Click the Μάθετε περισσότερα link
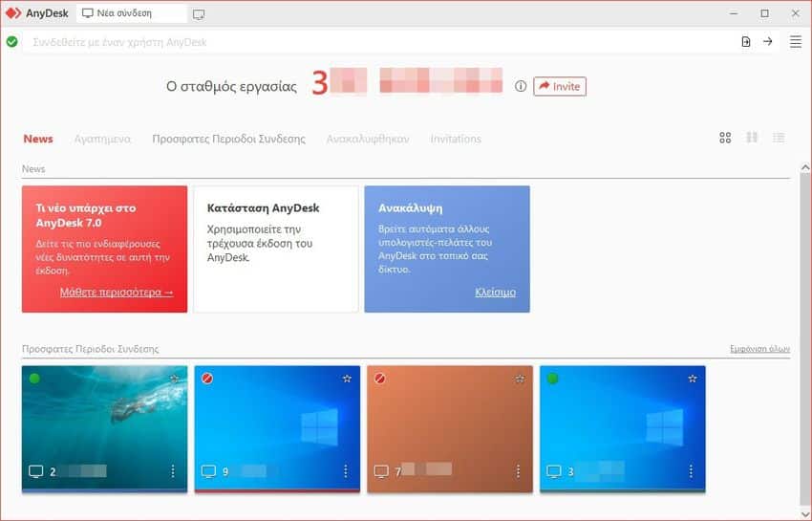812x521 pixels. coord(117,293)
